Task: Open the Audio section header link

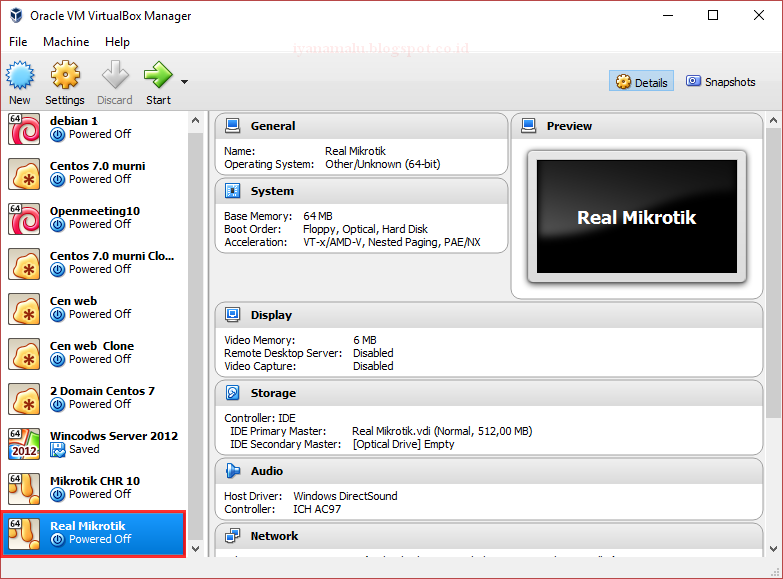Action: coord(267,471)
